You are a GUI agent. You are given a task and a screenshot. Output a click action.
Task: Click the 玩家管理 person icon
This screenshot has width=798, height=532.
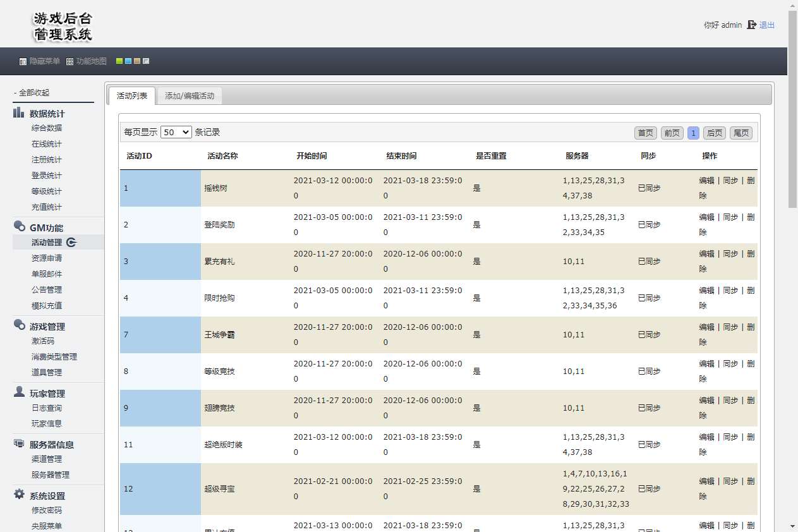pyautogui.click(x=19, y=392)
